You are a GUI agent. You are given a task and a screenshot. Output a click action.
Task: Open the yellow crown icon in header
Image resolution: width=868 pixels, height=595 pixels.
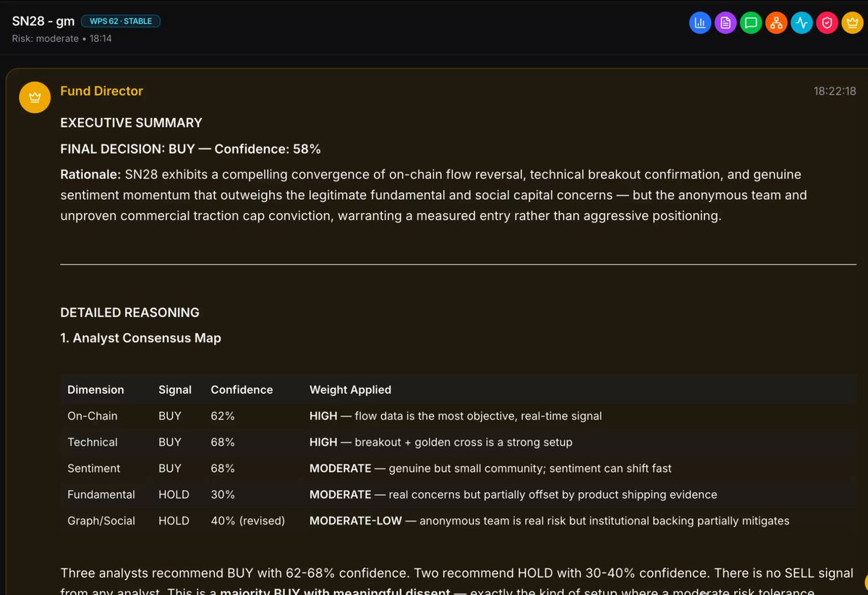point(852,23)
